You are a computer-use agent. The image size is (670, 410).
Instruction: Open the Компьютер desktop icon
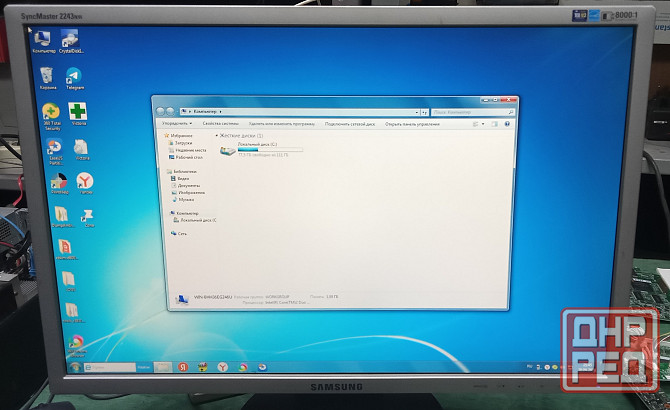click(x=44, y=38)
